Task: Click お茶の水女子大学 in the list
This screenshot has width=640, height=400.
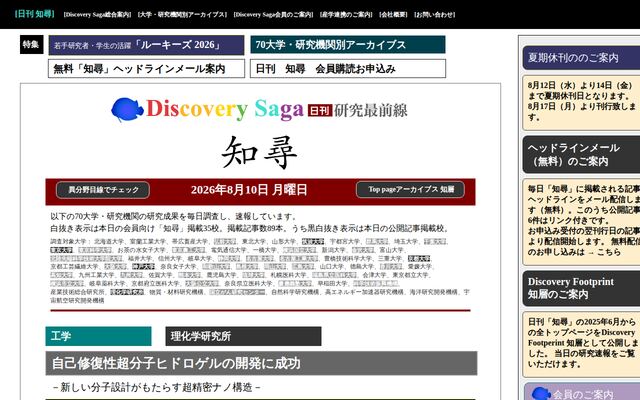Action: point(142,250)
